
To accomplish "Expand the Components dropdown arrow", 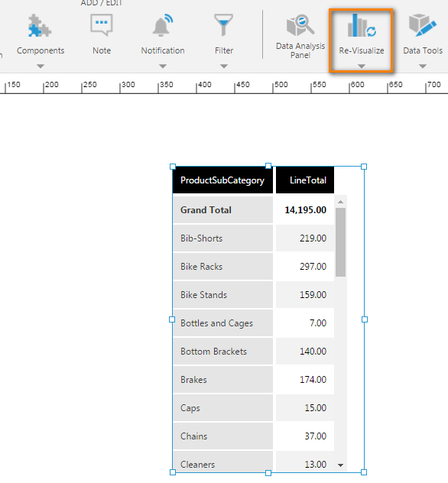I will 41,66.
